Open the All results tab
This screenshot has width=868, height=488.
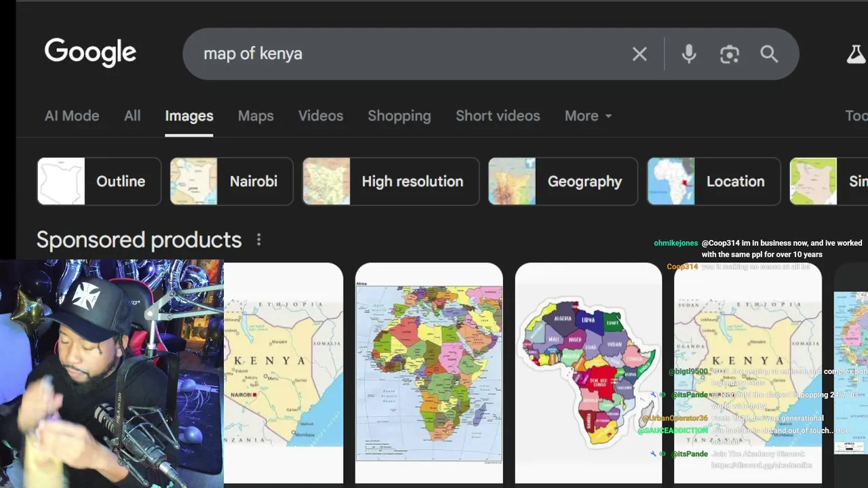coord(132,116)
